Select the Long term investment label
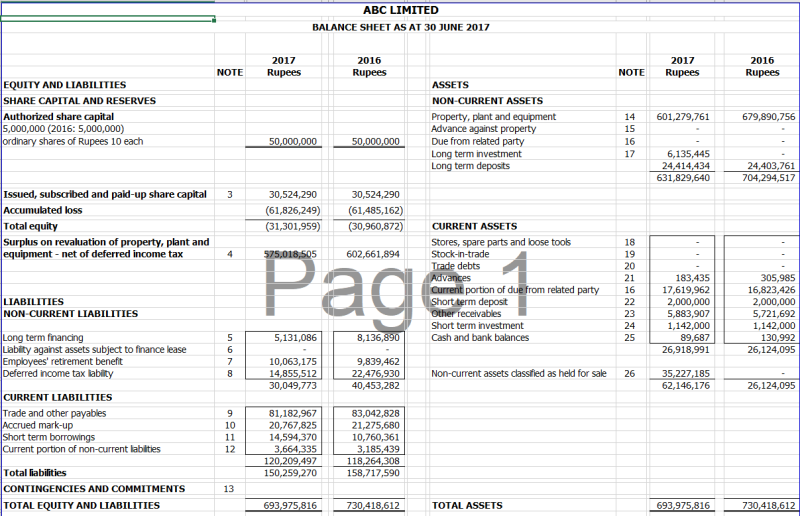The height and width of the screenshot is (516, 800). (x=476, y=154)
